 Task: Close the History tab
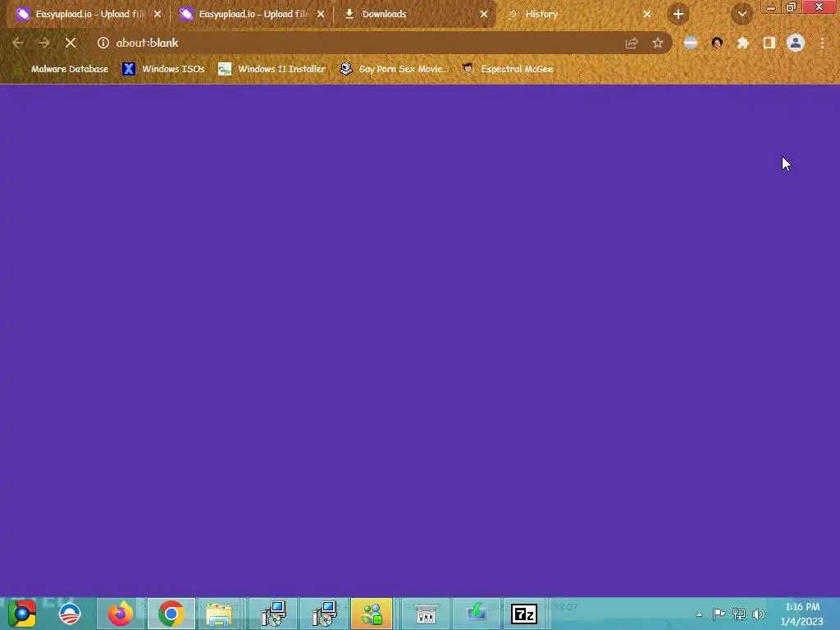pyautogui.click(x=647, y=14)
